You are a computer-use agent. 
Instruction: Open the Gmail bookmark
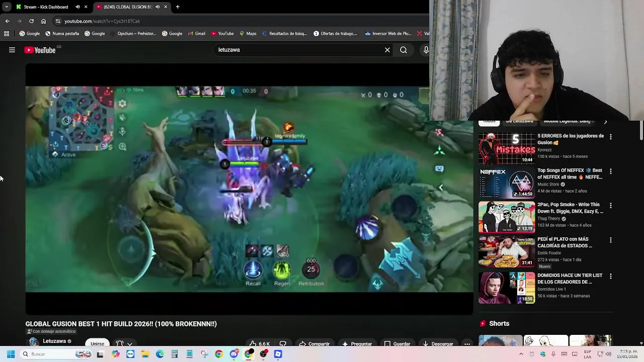point(197,34)
